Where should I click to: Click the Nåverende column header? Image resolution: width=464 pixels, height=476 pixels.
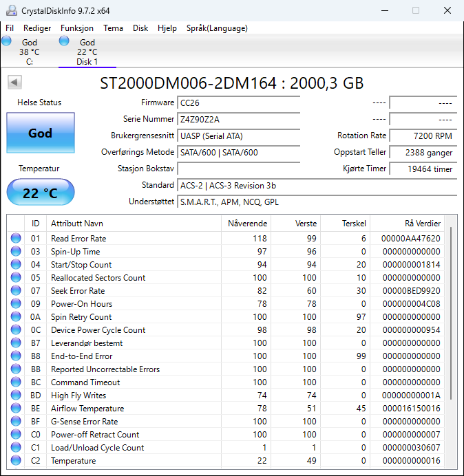click(x=246, y=224)
